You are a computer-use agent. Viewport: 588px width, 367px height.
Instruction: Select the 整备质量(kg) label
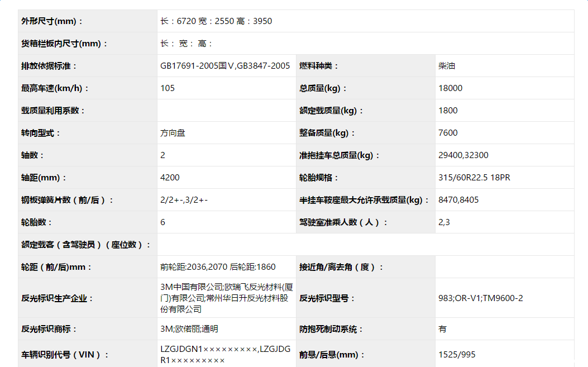327,133
